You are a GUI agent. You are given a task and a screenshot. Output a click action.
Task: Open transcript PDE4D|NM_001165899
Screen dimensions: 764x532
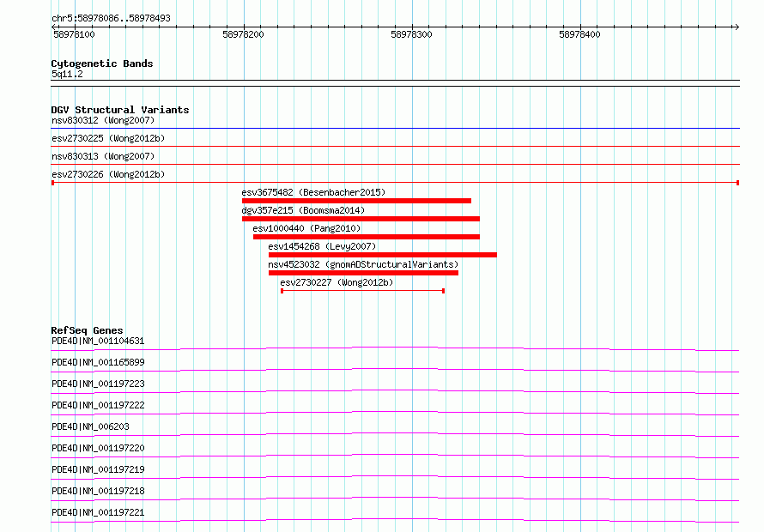tap(98, 362)
